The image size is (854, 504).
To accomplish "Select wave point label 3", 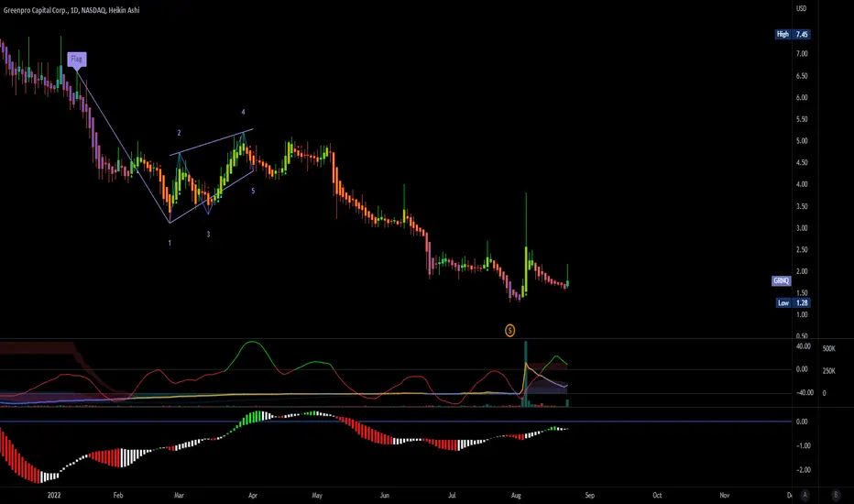I will tap(208, 235).
